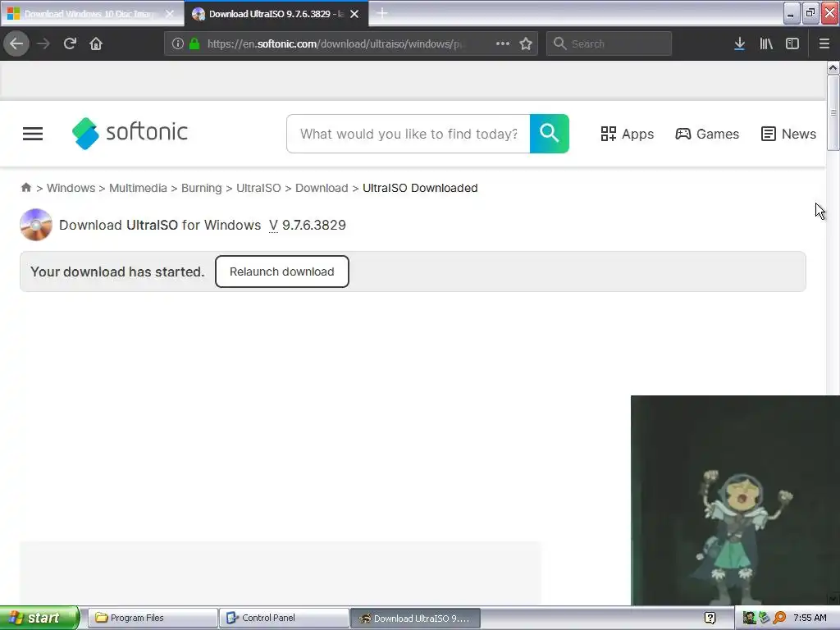840x630 pixels.
Task: Go to Download breadcrumb link
Action: pyautogui.click(x=322, y=188)
